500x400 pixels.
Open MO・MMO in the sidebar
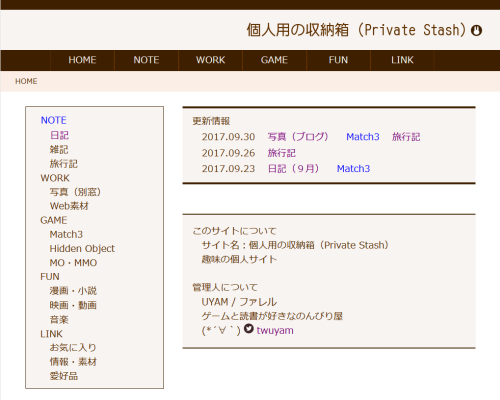pyautogui.click(x=73, y=263)
